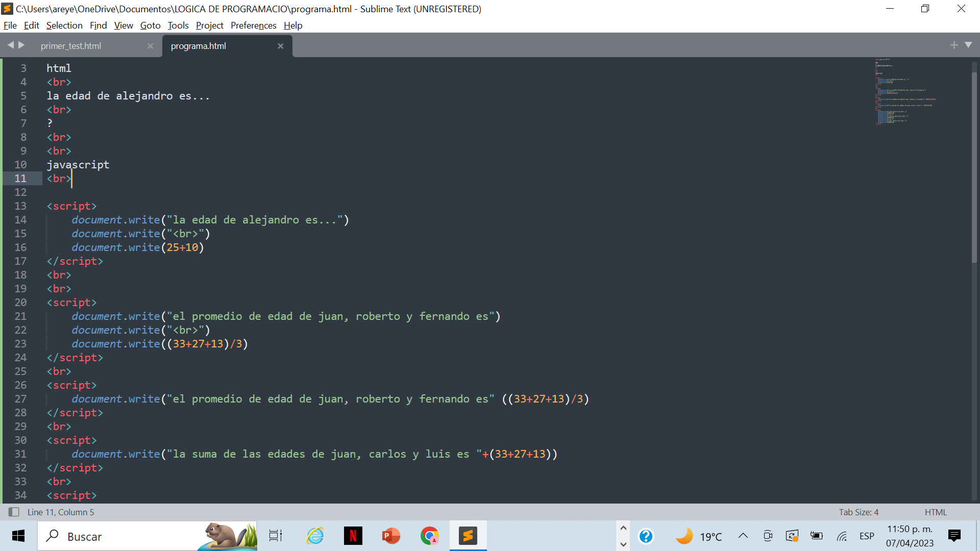Click the <script> tag on line 20
This screenshot has height=551, width=980.
[71, 303]
